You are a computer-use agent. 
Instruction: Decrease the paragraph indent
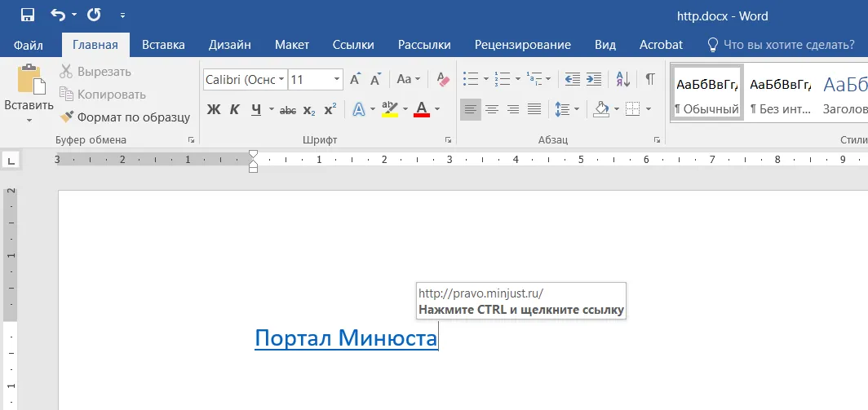click(x=573, y=79)
